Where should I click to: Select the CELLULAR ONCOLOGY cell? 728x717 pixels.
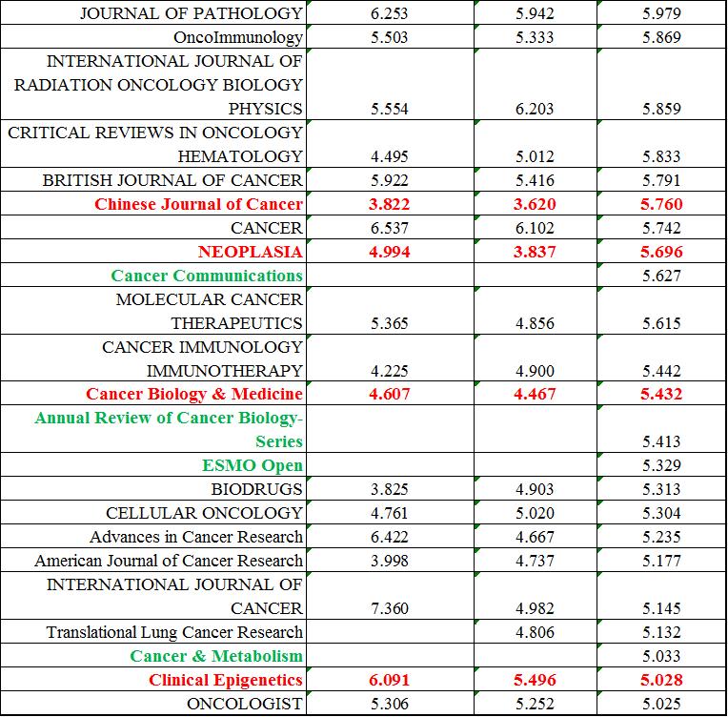pos(153,513)
